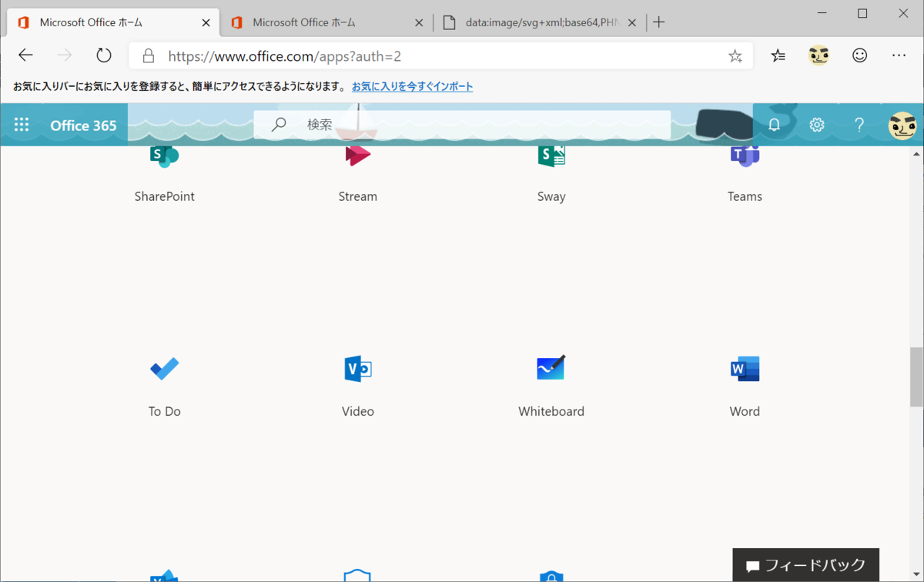Click the Teams label text
The image size is (924, 582).
pyautogui.click(x=745, y=196)
